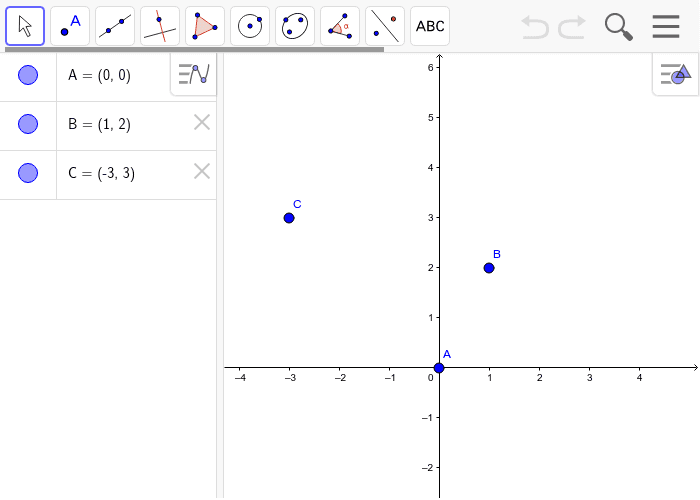Click point B on the graph
700x500 pixels.
click(x=489, y=268)
